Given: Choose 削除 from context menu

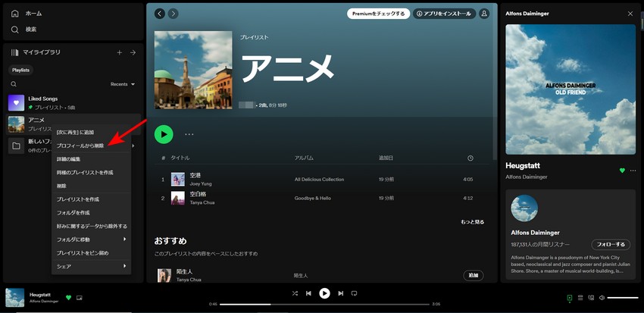Looking at the screenshot, I should [91, 186].
